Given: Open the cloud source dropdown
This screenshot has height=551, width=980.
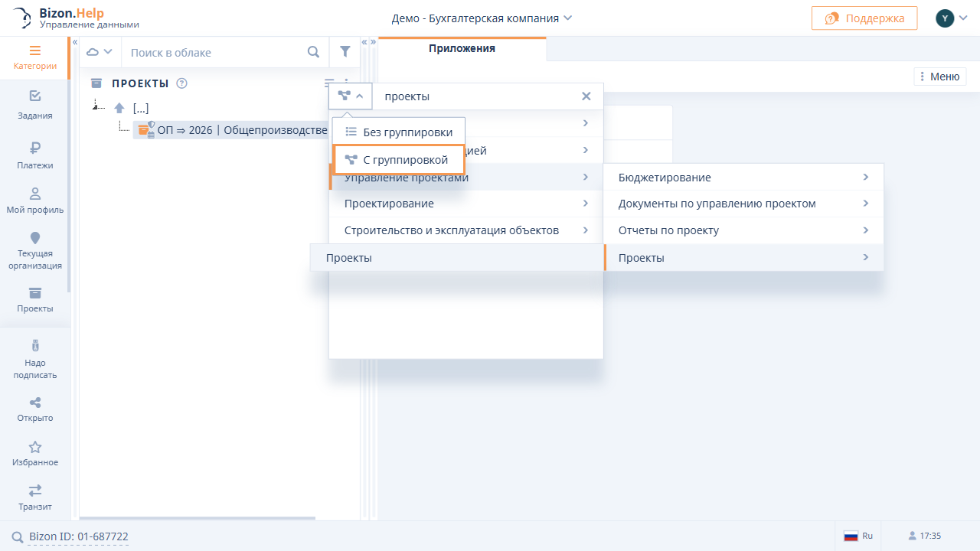Looking at the screenshot, I should (x=100, y=52).
